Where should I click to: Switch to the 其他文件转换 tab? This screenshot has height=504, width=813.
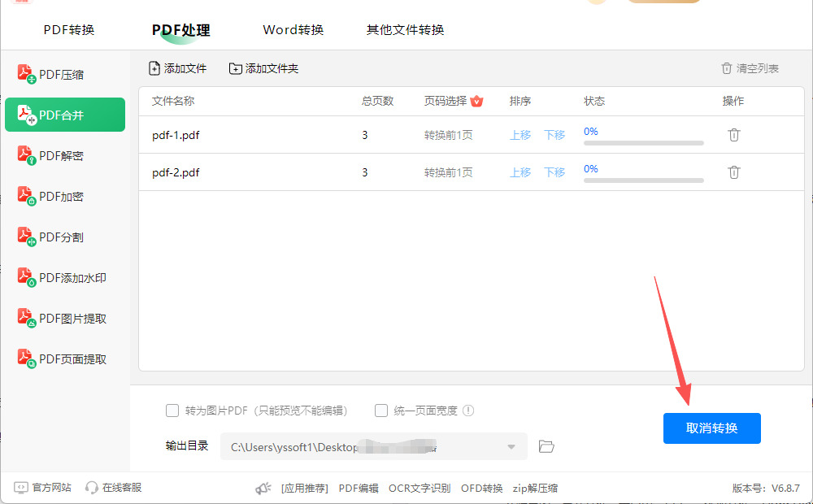406,30
